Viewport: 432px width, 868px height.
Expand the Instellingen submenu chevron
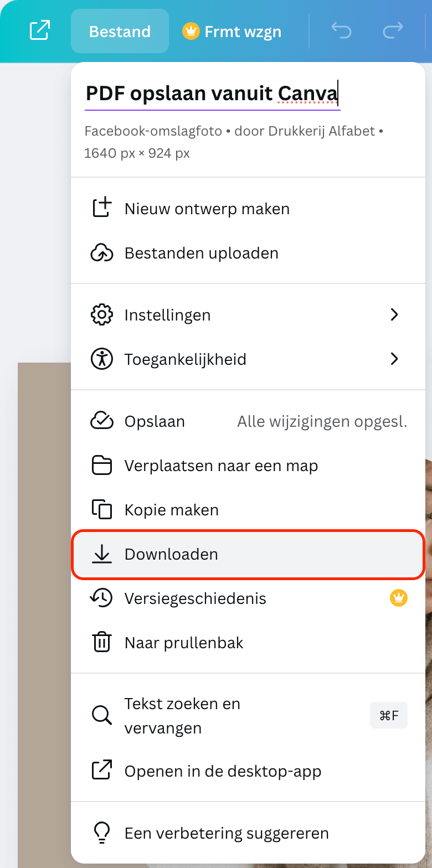pyautogui.click(x=394, y=315)
